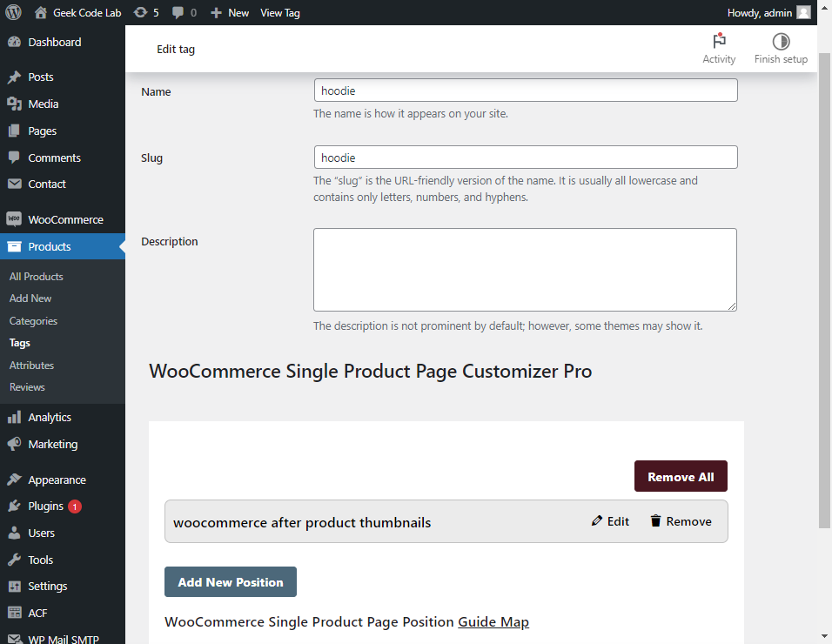Click the Users person icon
The width and height of the screenshot is (832, 644).
pos(14,533)
